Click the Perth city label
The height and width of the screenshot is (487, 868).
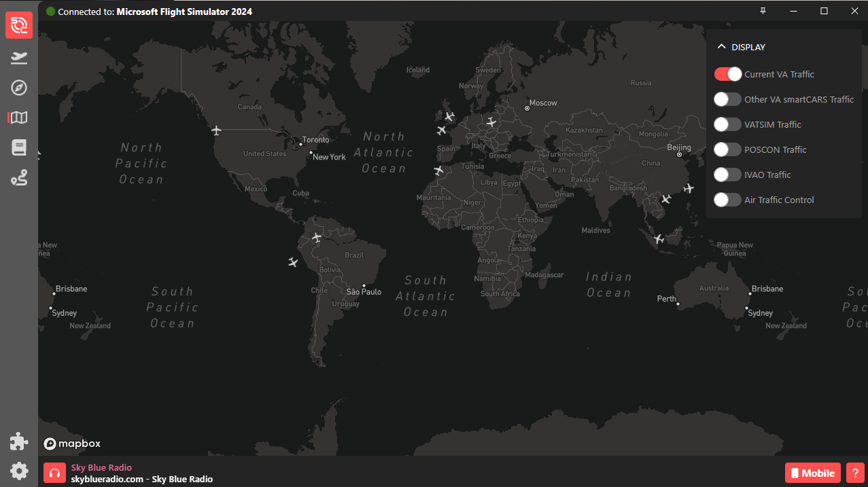tap(667, 299)
